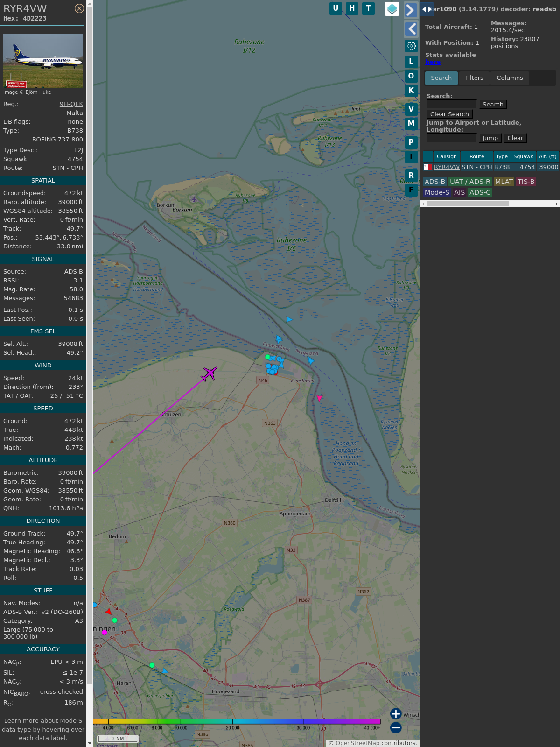Open the settings gear icon

411,46
